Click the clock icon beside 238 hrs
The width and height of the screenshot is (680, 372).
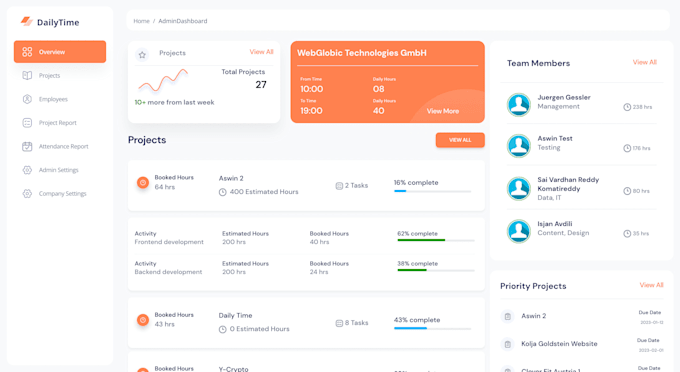pyautogui.click(x=627, y=107)
